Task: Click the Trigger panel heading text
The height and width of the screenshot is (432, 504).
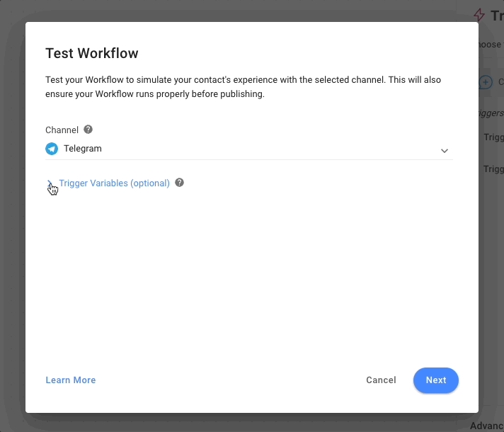Action: tap(497, 16)
